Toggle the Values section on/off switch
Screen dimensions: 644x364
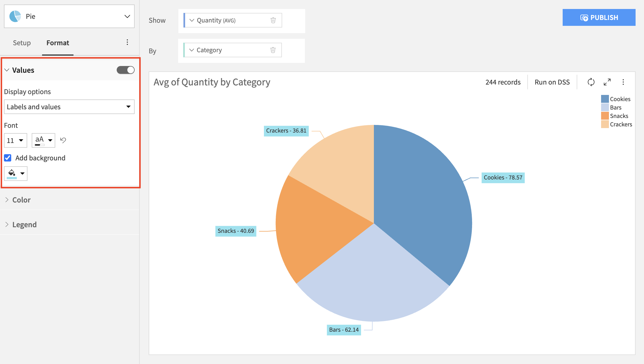coord(125,70)
